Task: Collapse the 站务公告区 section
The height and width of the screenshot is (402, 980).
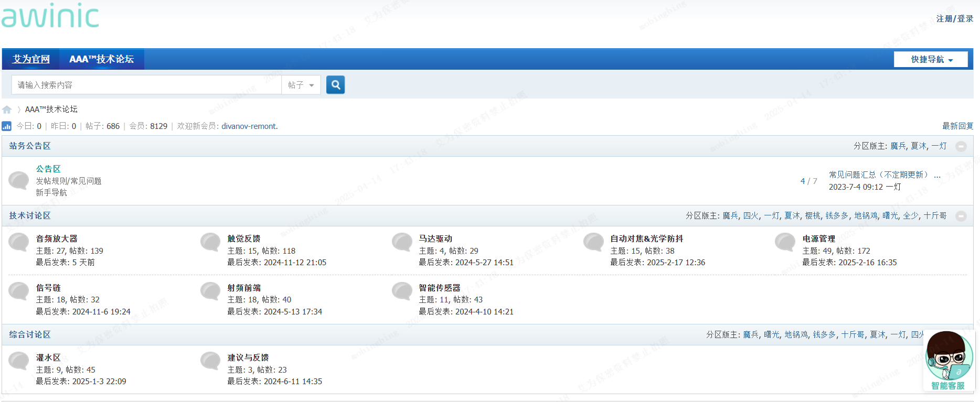Action: [x=961, y=146]
